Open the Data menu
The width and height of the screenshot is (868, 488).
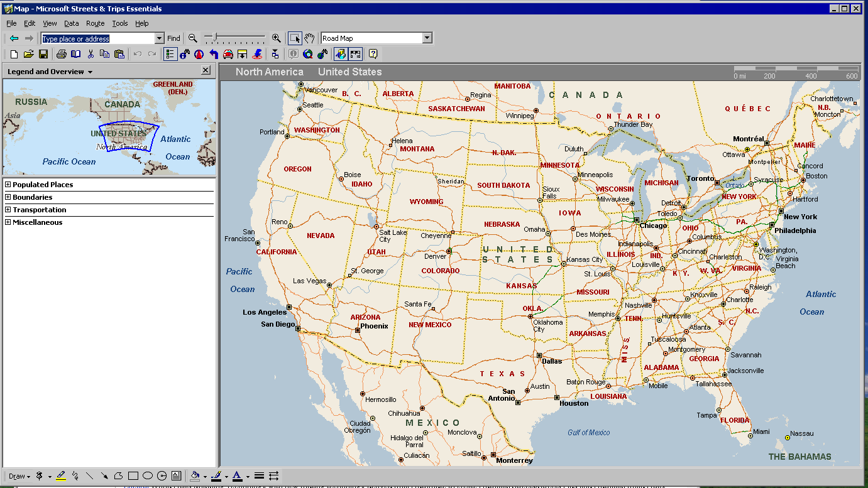[x=72, y=23]
